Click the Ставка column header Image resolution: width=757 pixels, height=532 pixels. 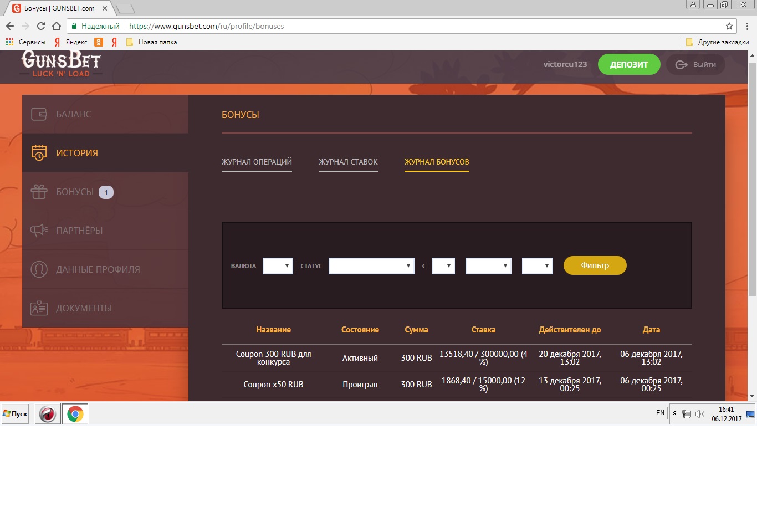pyautogui.click(x=483, y=330)
